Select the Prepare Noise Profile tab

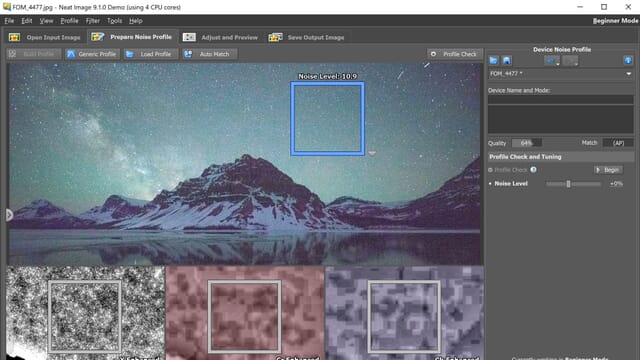pos(131,37)
